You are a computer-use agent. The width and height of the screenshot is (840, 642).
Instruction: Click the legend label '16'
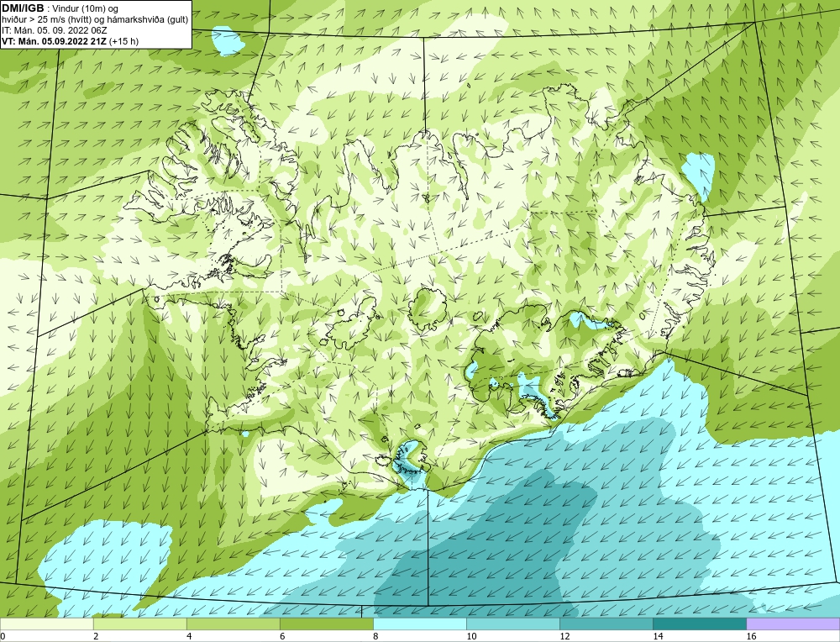[751, 636]
